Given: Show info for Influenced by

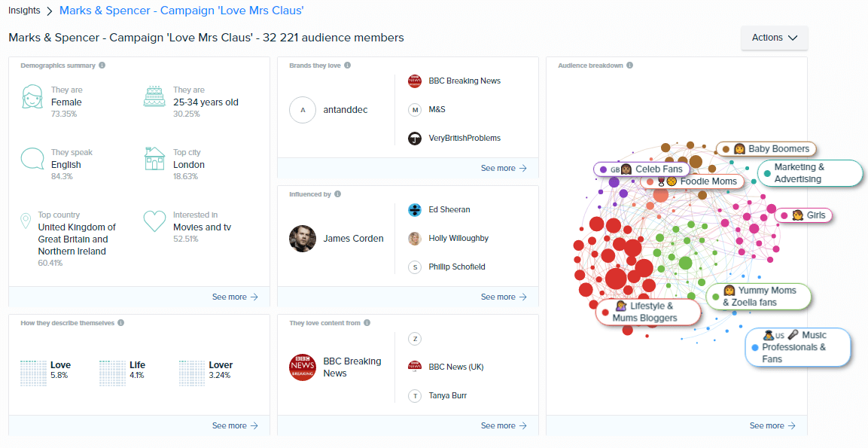Looking at the screenshot, I should (x=338, y=194).
